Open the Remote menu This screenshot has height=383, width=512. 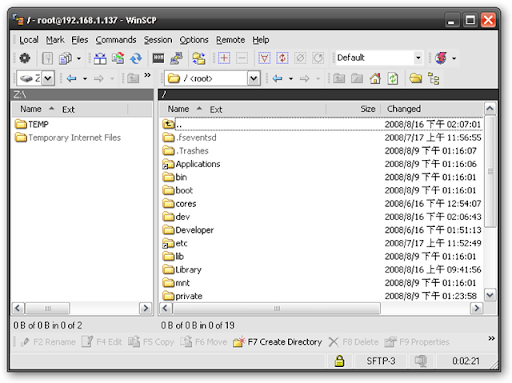230,40
